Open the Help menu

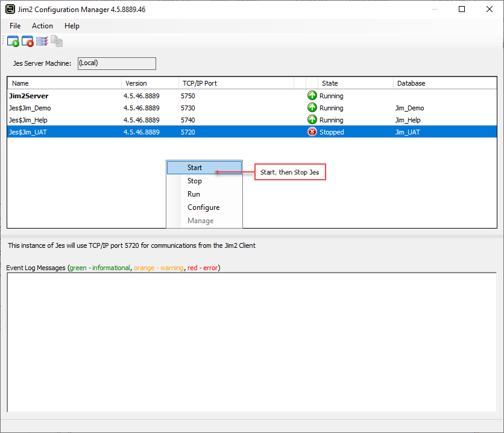point(72,26)
